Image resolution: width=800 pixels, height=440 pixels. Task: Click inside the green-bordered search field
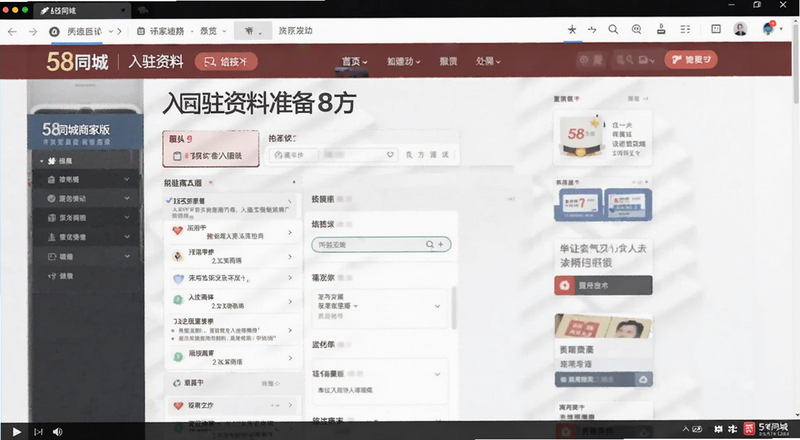coord(381,245)
